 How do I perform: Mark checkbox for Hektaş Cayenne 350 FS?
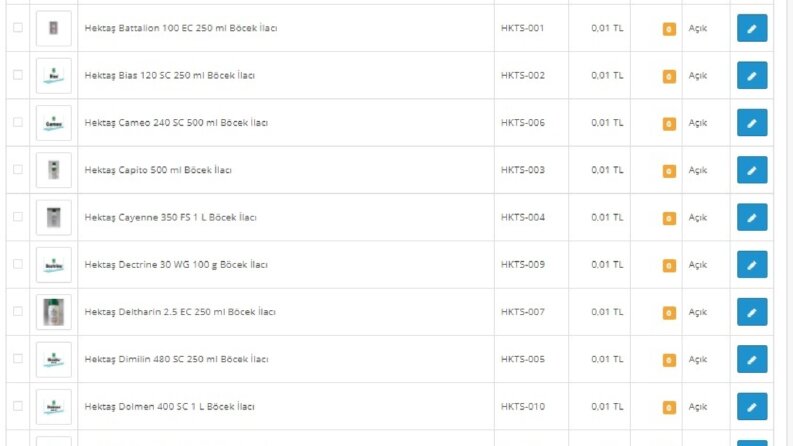18,216
